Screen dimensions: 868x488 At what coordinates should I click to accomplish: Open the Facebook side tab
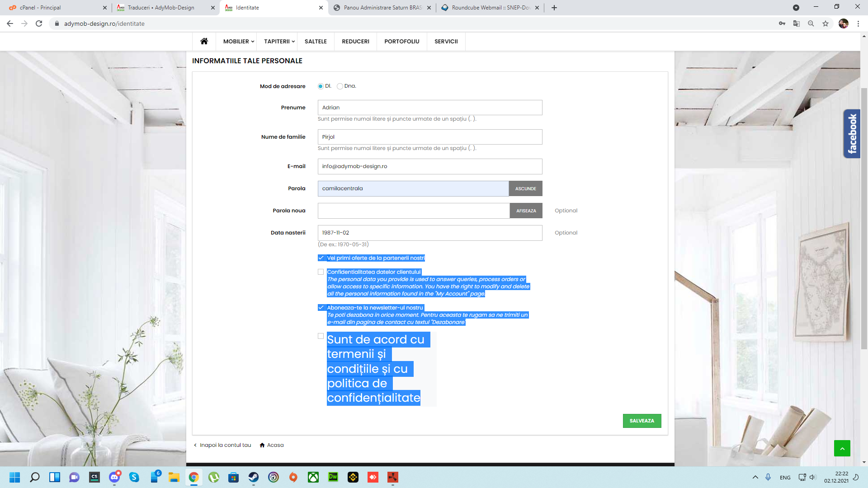click(x=852, y=134)
